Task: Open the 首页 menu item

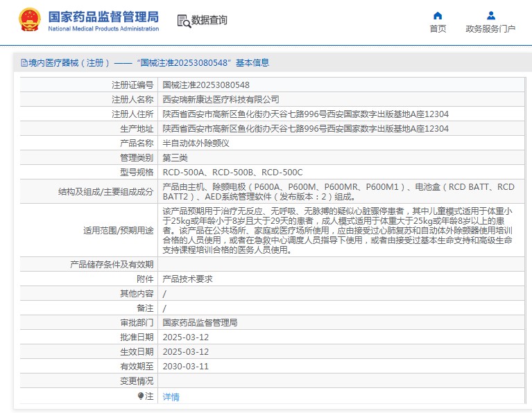Action: click(x=438, y=28)
